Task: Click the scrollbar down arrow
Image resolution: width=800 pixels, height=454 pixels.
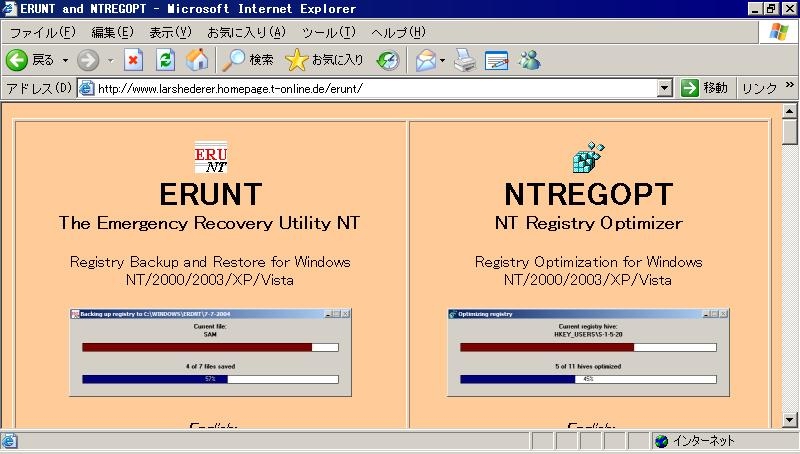Action: [x=789, y=420]
